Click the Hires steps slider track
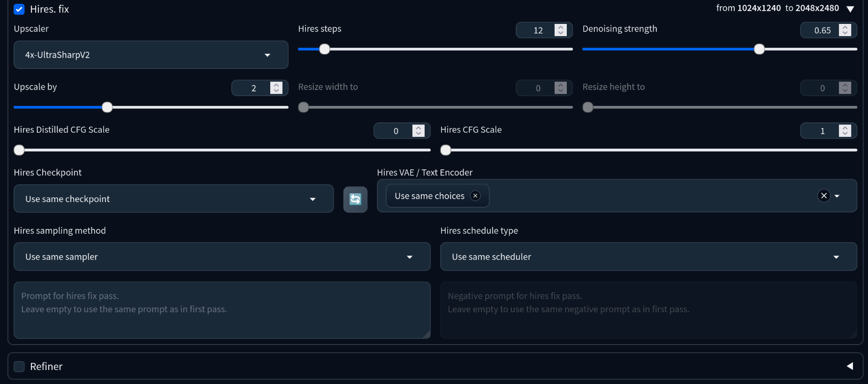The image size is (868, 384). tap(435, 49)
